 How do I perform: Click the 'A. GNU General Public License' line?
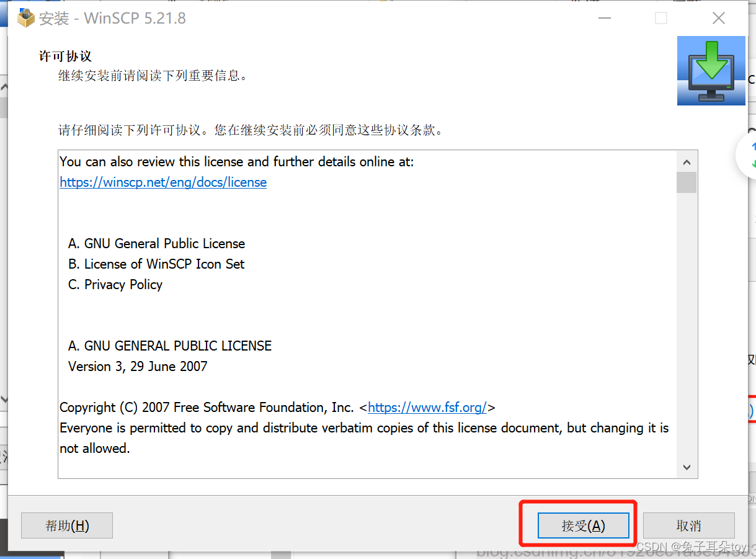pyautogui.click(x=156, y=244)
